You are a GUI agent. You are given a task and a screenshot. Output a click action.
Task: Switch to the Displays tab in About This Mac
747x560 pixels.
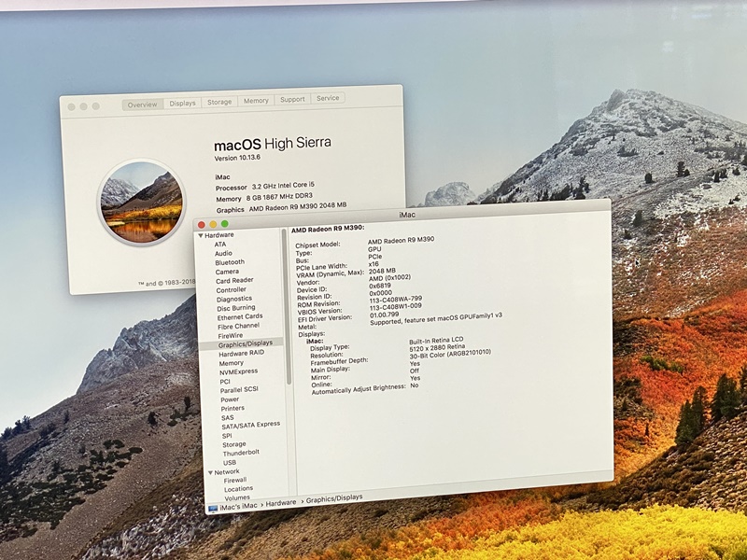coord(182,103)
